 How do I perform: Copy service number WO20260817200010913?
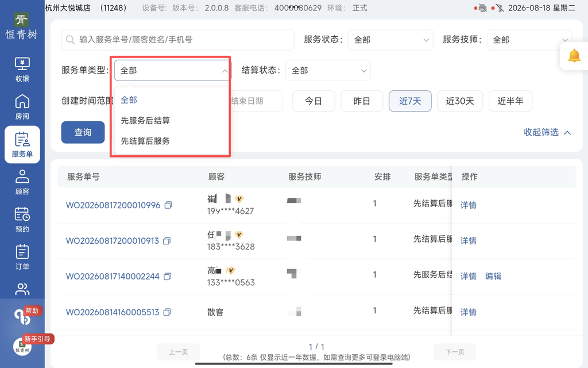coord(167,241)
